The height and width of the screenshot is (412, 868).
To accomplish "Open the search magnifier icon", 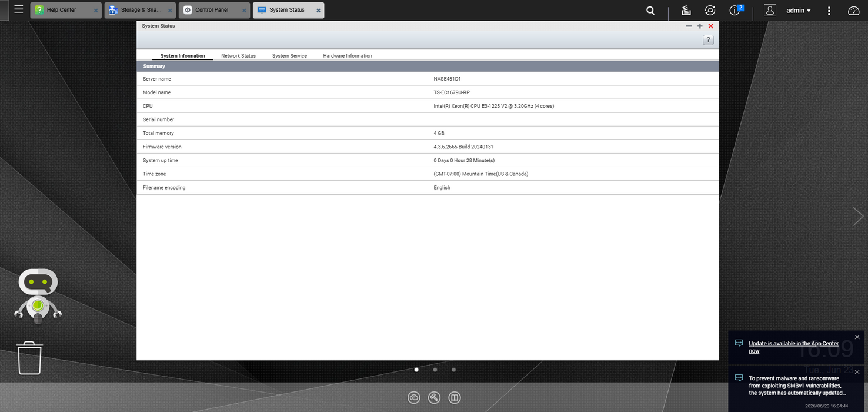I will tap(650, 11).
